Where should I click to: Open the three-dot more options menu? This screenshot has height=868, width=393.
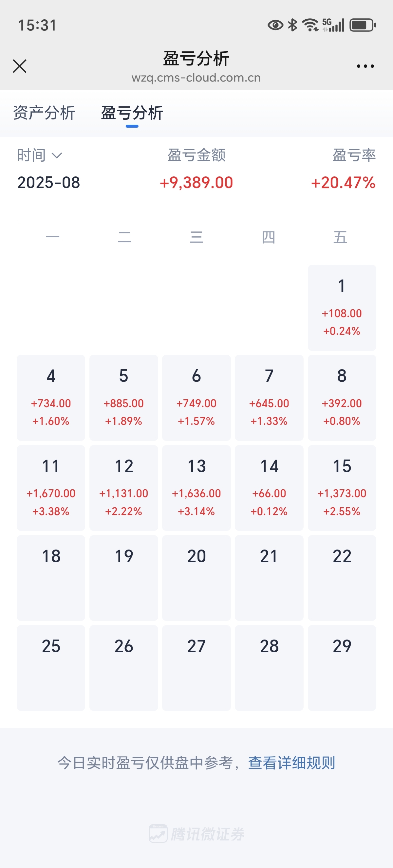(x=365, y=66)
